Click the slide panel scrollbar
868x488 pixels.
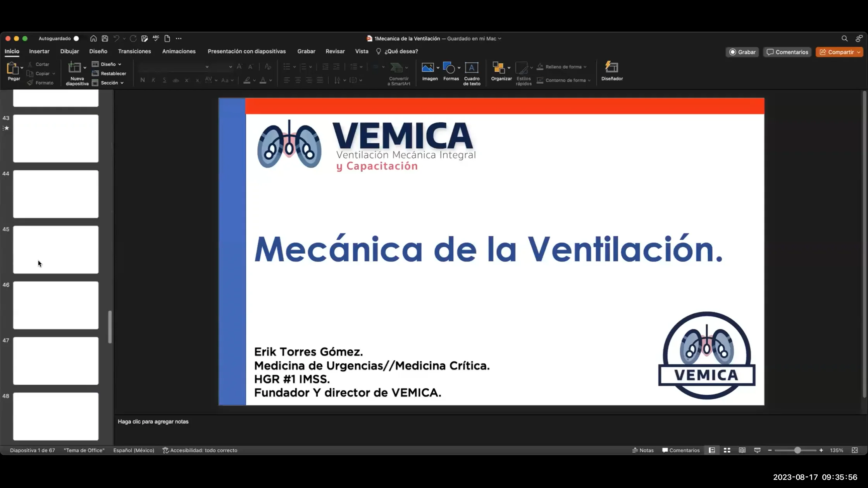(x=110, y=326)
